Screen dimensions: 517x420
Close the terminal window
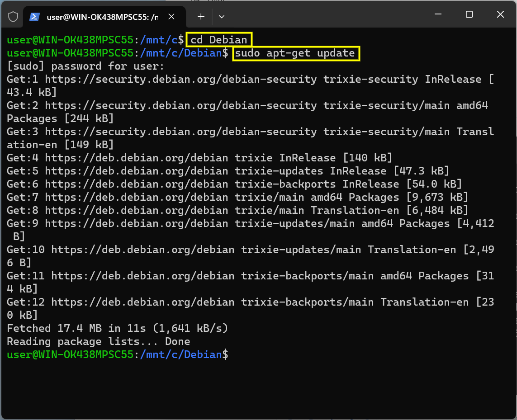[500, 14]
